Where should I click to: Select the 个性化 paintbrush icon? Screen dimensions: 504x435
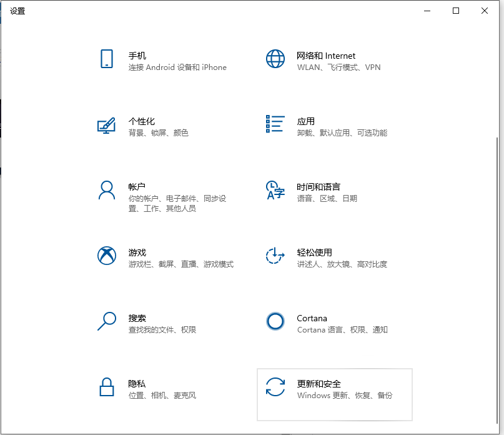(106, 127)
